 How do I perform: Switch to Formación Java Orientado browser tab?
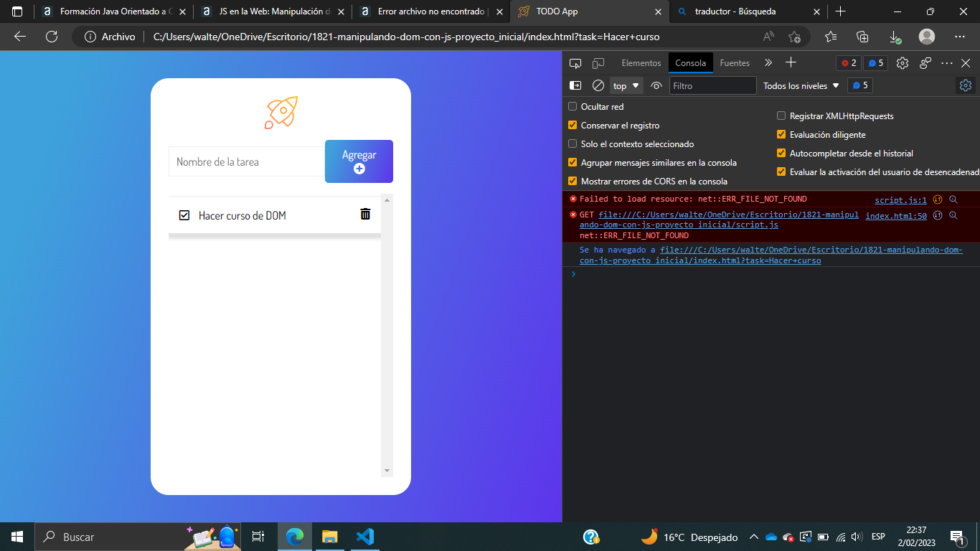(113, 11)
